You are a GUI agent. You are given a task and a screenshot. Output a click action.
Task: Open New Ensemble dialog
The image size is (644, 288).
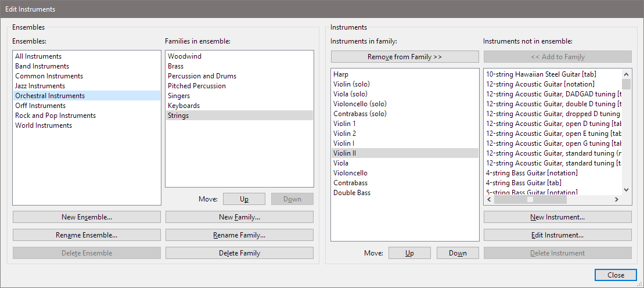(87, 217)
